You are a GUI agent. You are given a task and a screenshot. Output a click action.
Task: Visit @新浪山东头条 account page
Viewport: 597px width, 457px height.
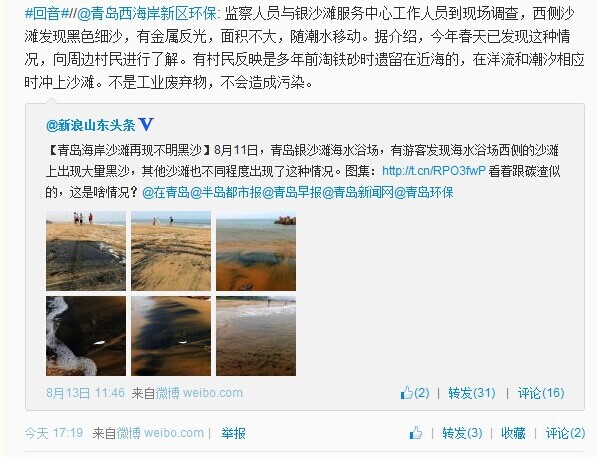coord(91,125)
